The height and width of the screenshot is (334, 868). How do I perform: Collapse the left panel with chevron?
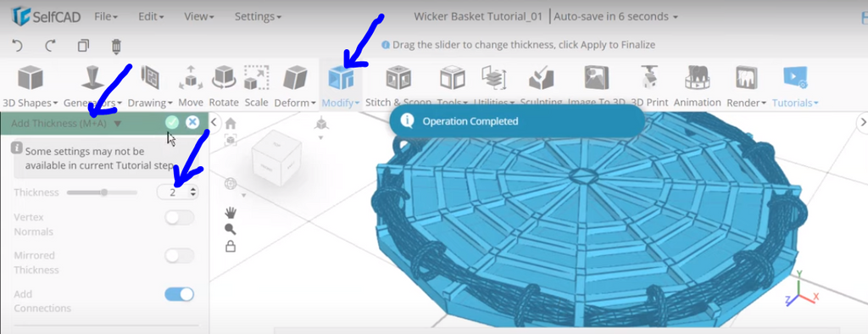[x=214, y=122]
